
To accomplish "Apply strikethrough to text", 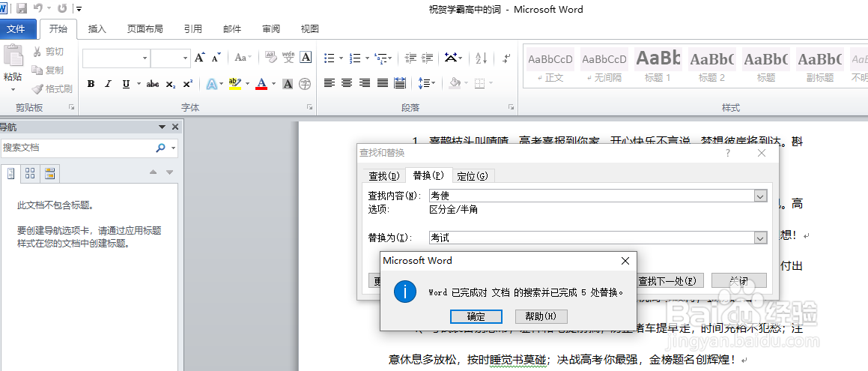I will pos(153,84).
